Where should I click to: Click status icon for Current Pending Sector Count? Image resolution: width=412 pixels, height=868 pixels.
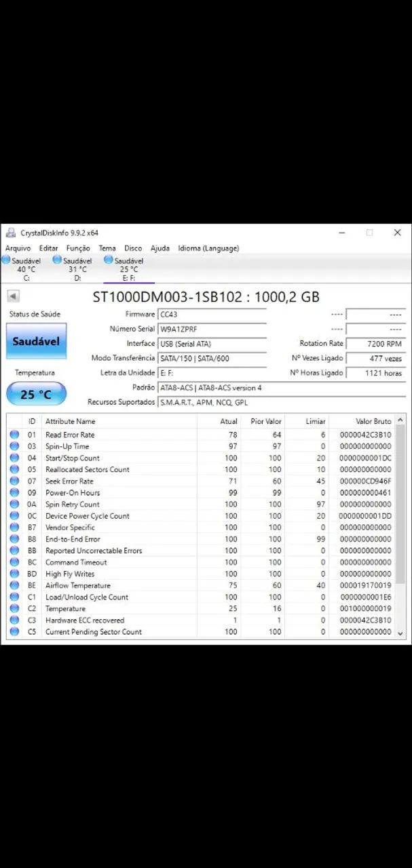point(14,631)
